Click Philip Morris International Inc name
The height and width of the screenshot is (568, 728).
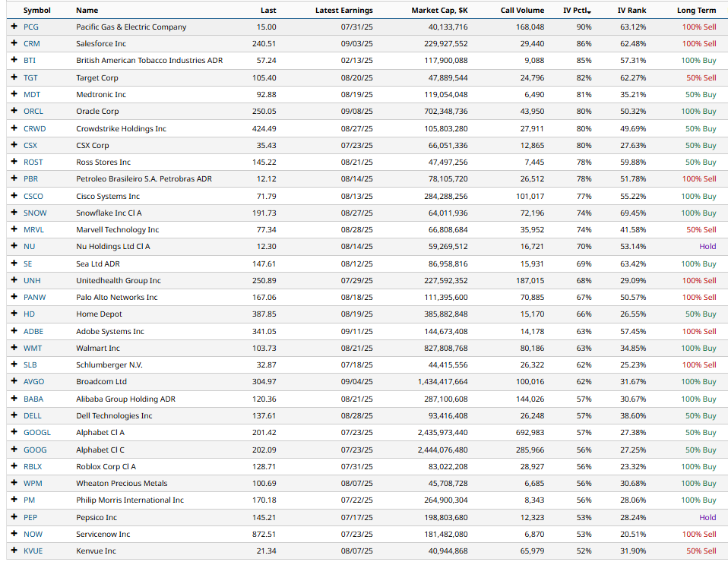130,500
